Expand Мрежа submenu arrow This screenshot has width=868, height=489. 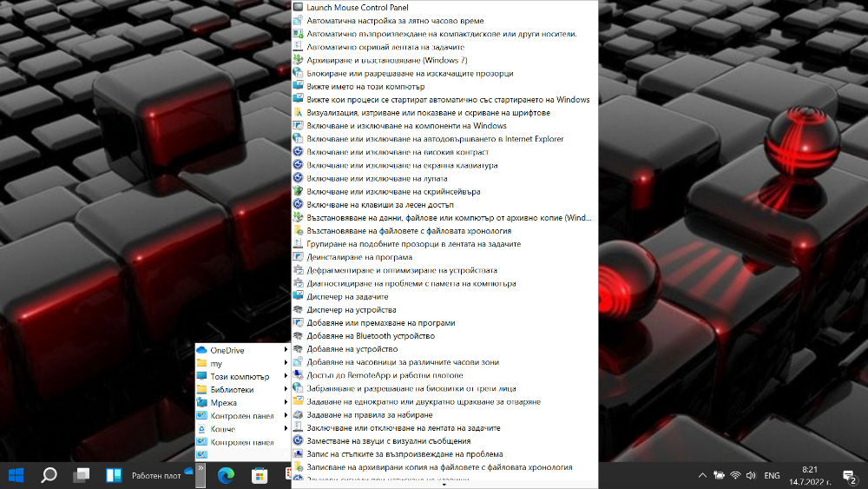click(x=286, y=403)
